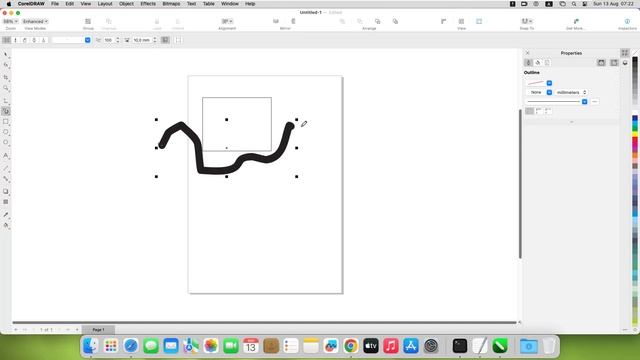The width and height of the screenshot is (640, 360).
Task: Select the Rectangle tool in toolbox
Action: click(x=6, y=122)
